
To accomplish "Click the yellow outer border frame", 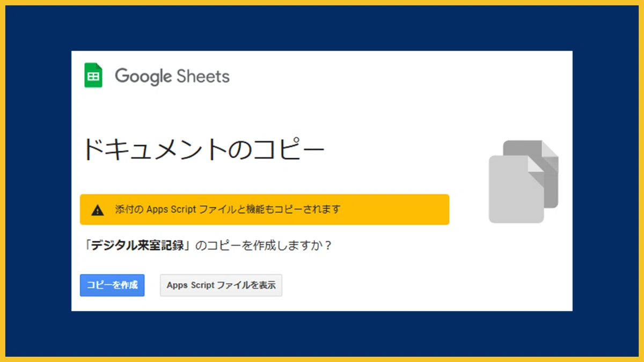I will click(322, 2).
